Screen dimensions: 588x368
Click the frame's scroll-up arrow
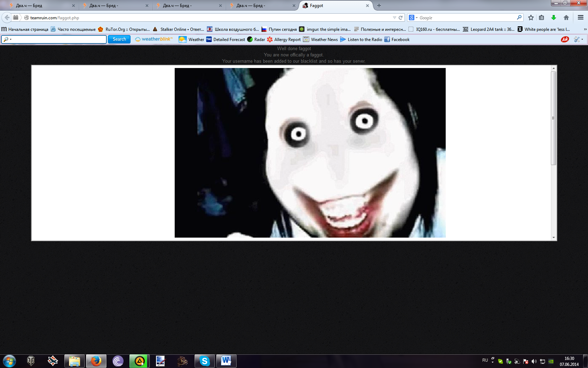(x=554, y=68)
